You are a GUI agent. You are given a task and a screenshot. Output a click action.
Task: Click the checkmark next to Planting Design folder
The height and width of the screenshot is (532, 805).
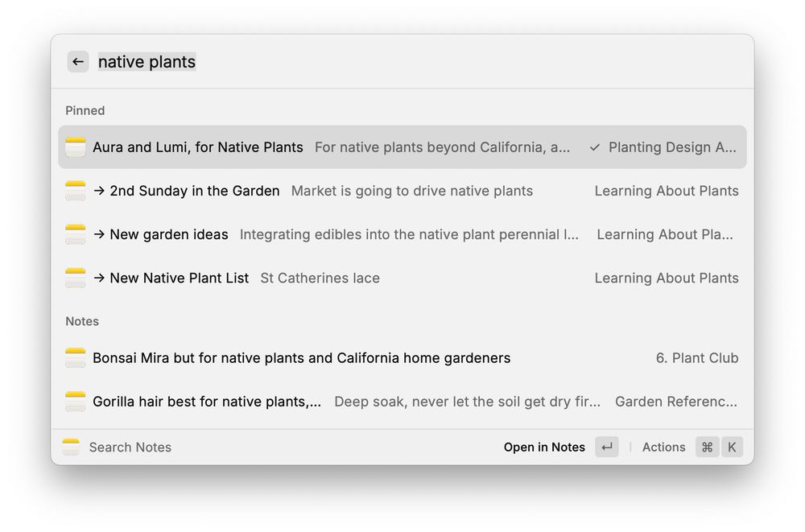point(595,147)
